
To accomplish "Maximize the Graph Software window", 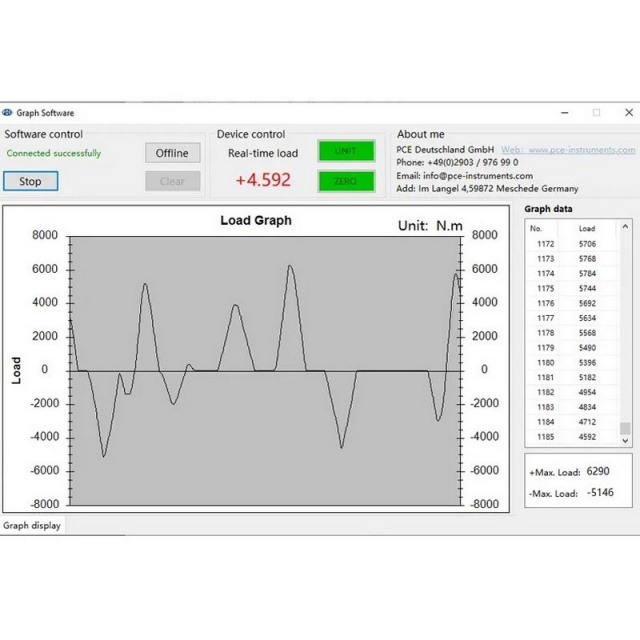I will click(596, 113).
